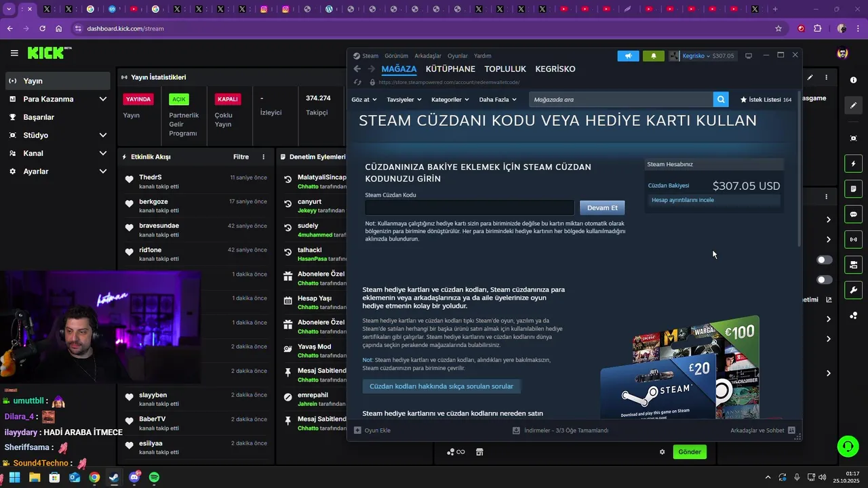
Task: Open Kick dashboard info icon
Action: click(853, 80)
